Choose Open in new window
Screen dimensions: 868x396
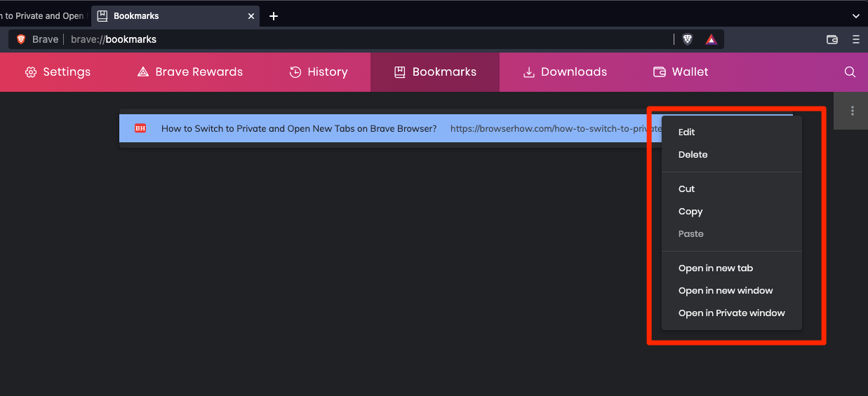(725, 290)
